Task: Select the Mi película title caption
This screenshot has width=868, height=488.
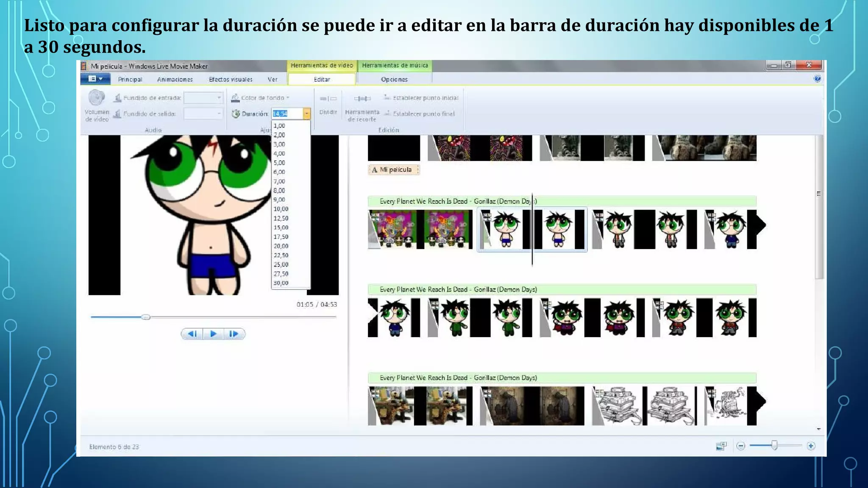Action: (x=394, y=169)
